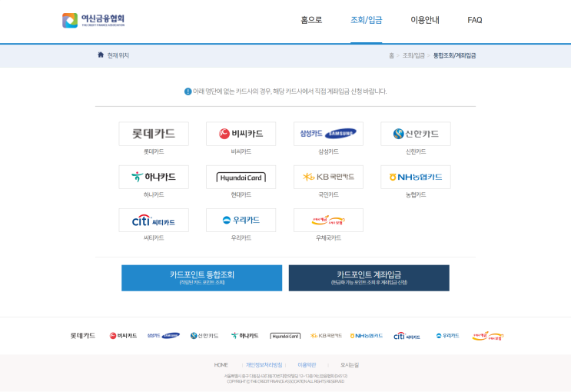The height and width of the screenshot is (392, 571).
Task: Click the 하나카드 caption under its logo
Action: point(154,195)
